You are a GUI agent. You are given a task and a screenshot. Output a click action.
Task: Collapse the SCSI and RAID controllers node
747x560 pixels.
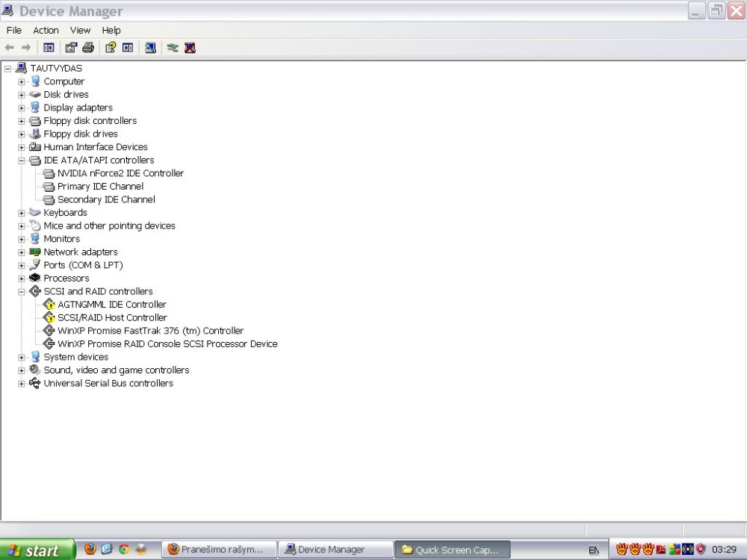click(x=22, y=291)
